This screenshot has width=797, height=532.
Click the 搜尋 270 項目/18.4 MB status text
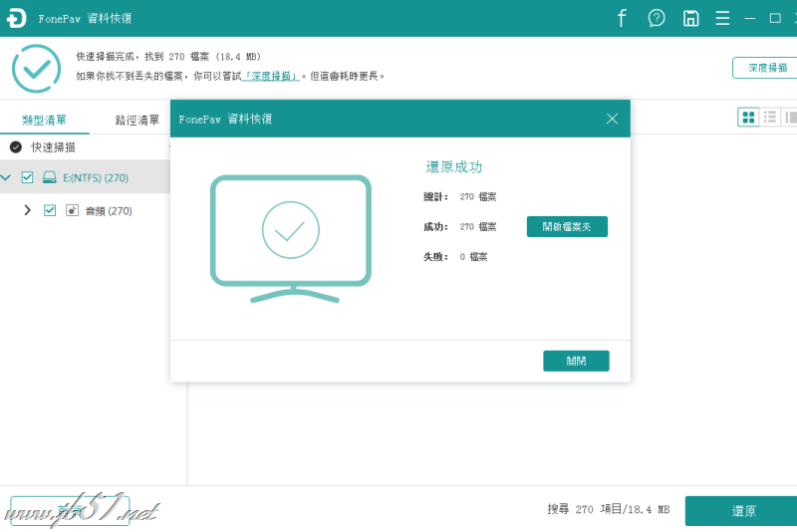(x=609, y=509)
